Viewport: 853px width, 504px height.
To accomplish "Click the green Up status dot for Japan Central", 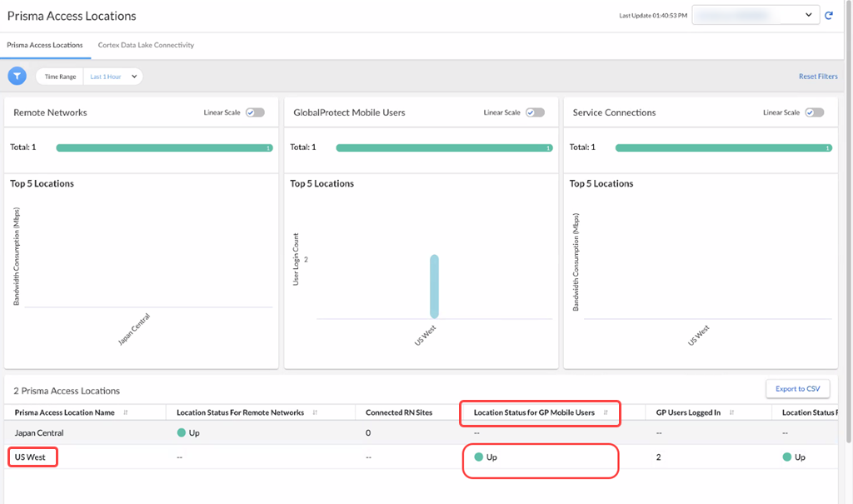I will coord(182,433).
